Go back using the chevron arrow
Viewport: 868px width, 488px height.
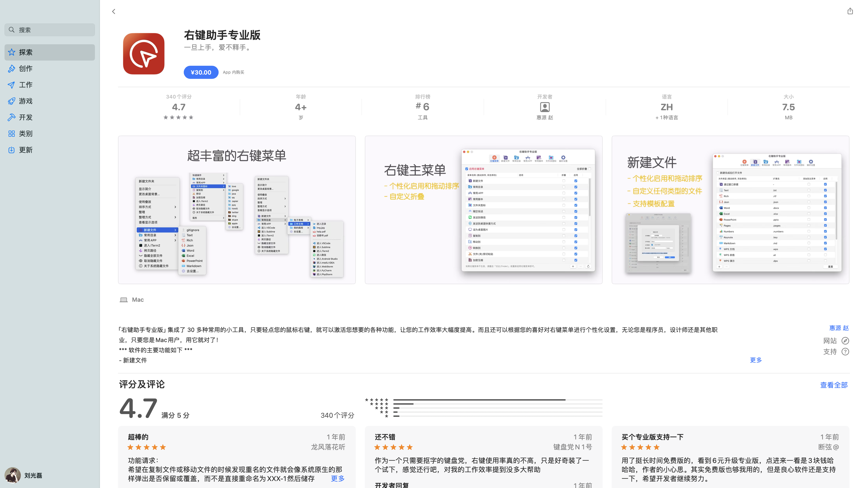[x=113, y=12]
